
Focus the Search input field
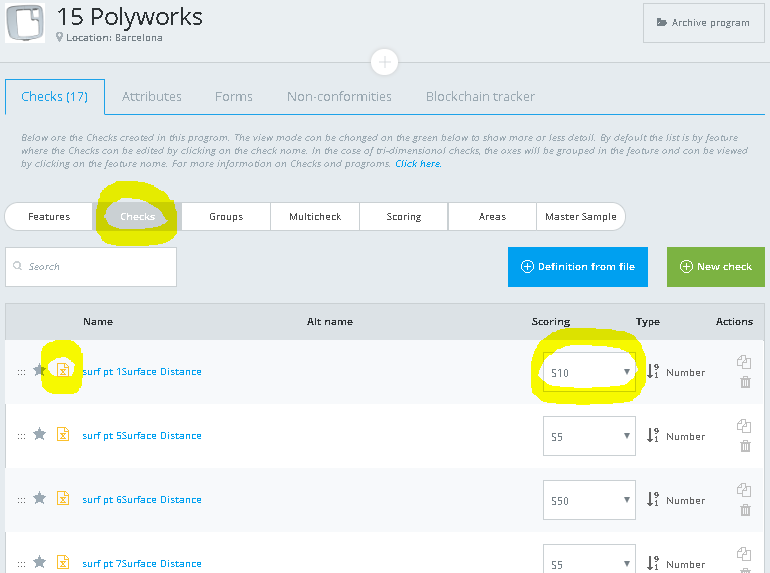[x=91, y=267]
